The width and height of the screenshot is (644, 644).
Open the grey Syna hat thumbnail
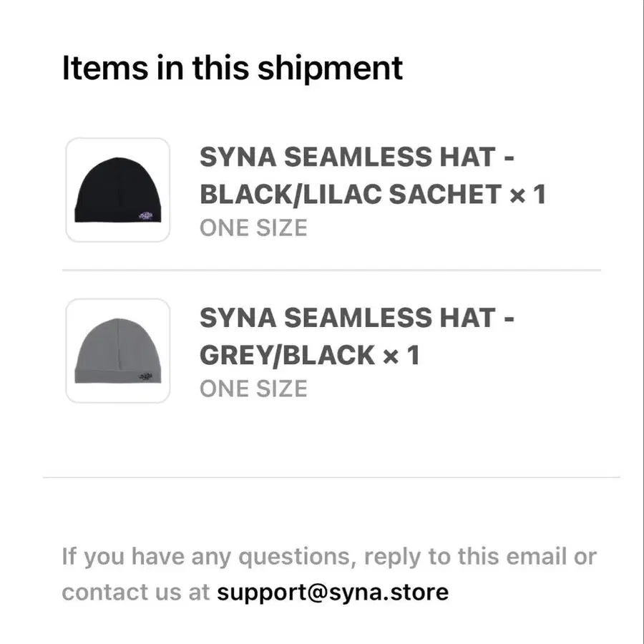tap(118, 351)
